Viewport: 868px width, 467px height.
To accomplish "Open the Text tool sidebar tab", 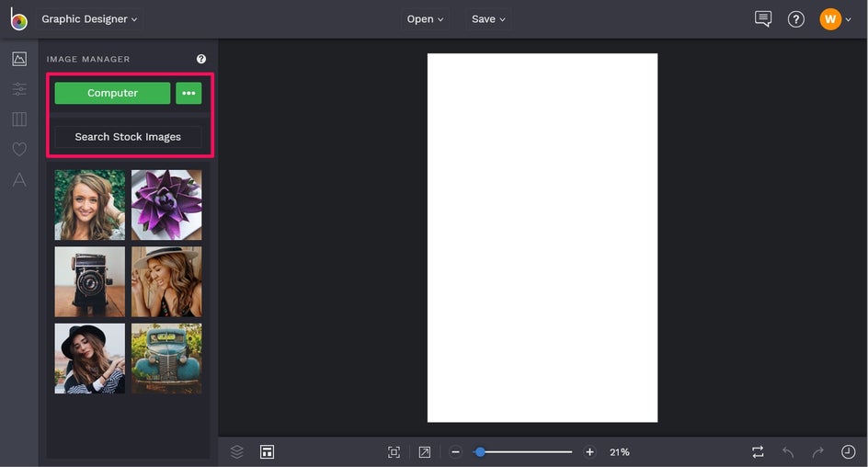I will 19,179.
